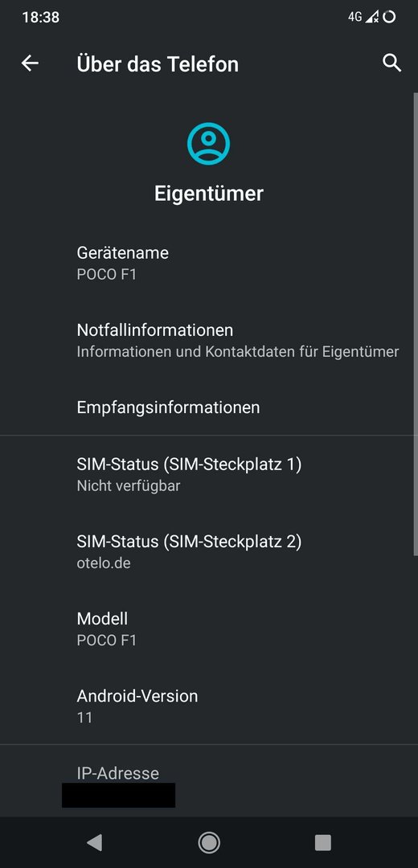Tap the navigation bar back triangle
Viewport: 418px width, 868px height.
[x=94, y=842]
